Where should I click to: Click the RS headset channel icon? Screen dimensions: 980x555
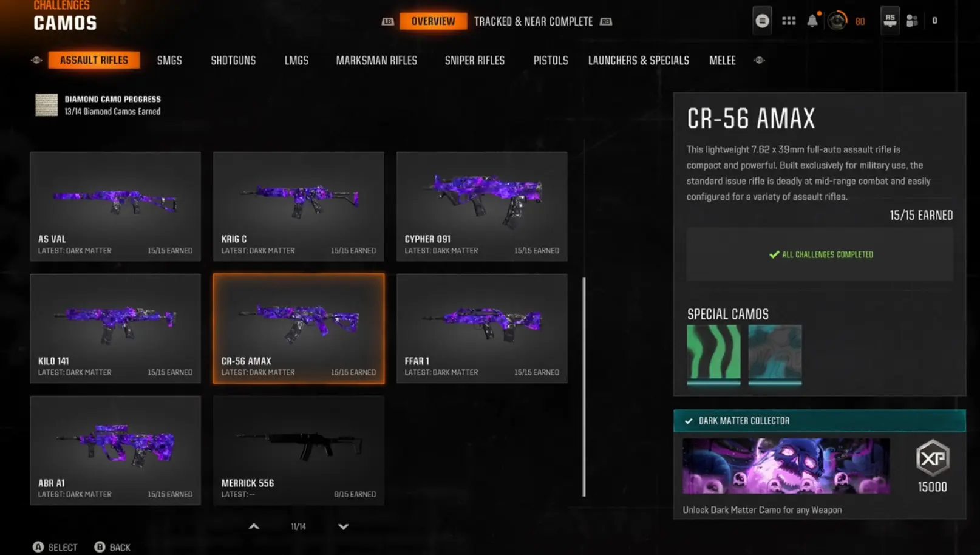(890, 20)
